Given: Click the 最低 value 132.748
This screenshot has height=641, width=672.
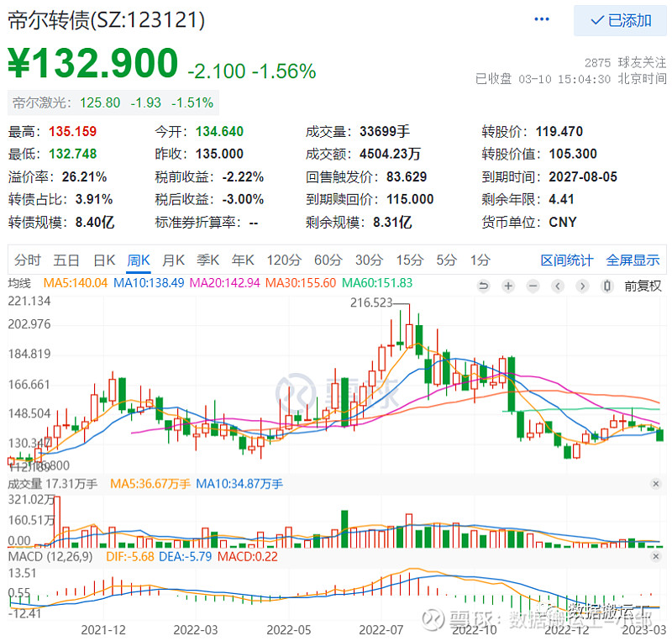Looking at the screenshot, I should [73, 154].
